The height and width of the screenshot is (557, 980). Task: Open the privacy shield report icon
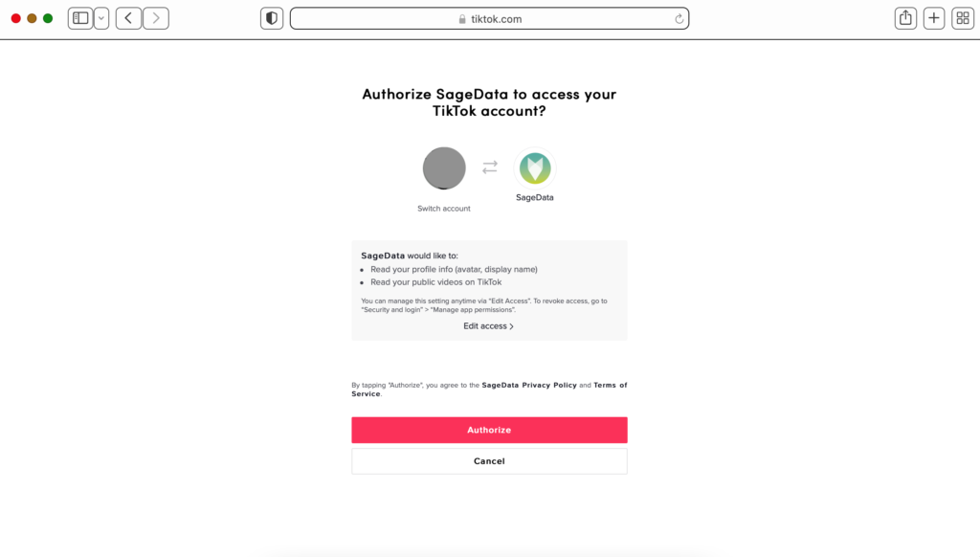click(x=272, y=18)
